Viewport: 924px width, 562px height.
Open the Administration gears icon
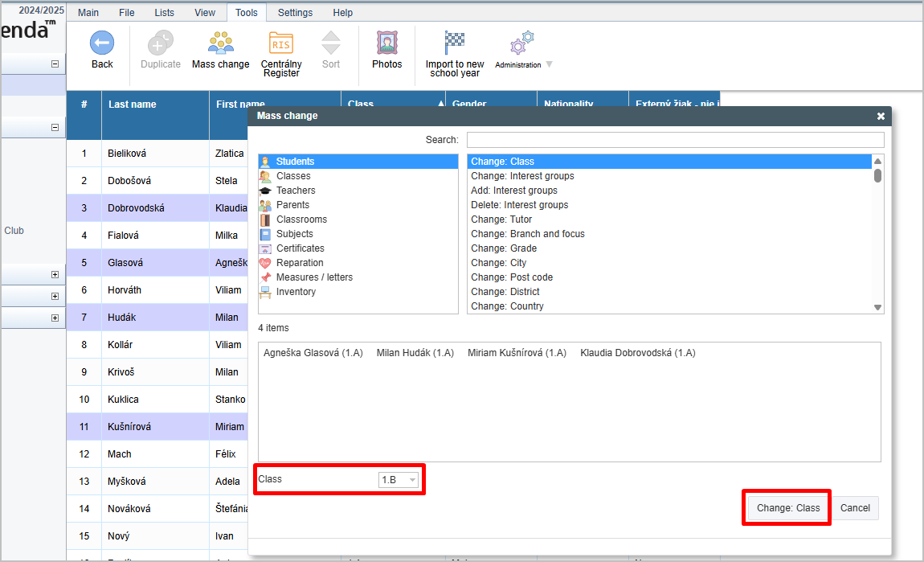click(x=522, y=43)
